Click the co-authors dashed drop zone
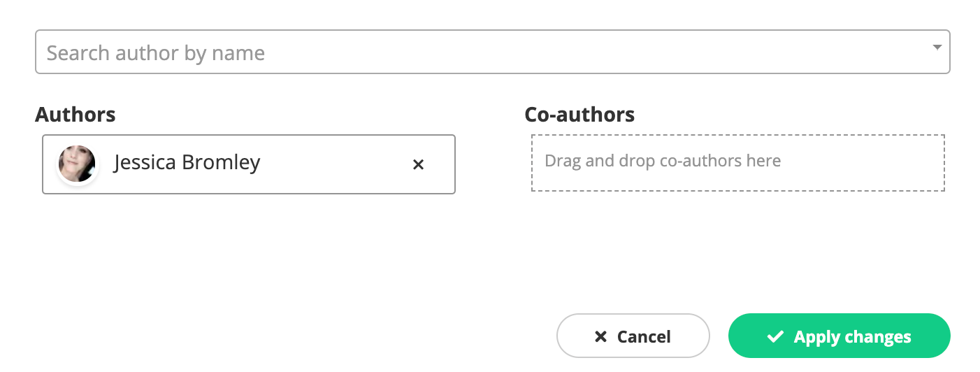This screenshot has width=980, height=372. pos(738,163)
